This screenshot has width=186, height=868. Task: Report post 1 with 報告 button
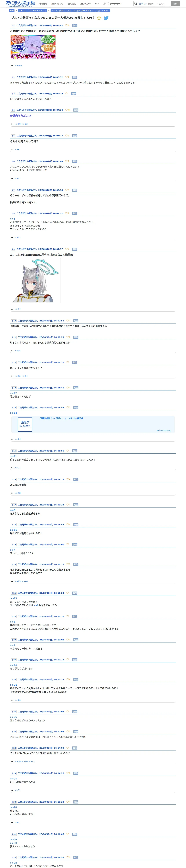click(x=75, y=25)
